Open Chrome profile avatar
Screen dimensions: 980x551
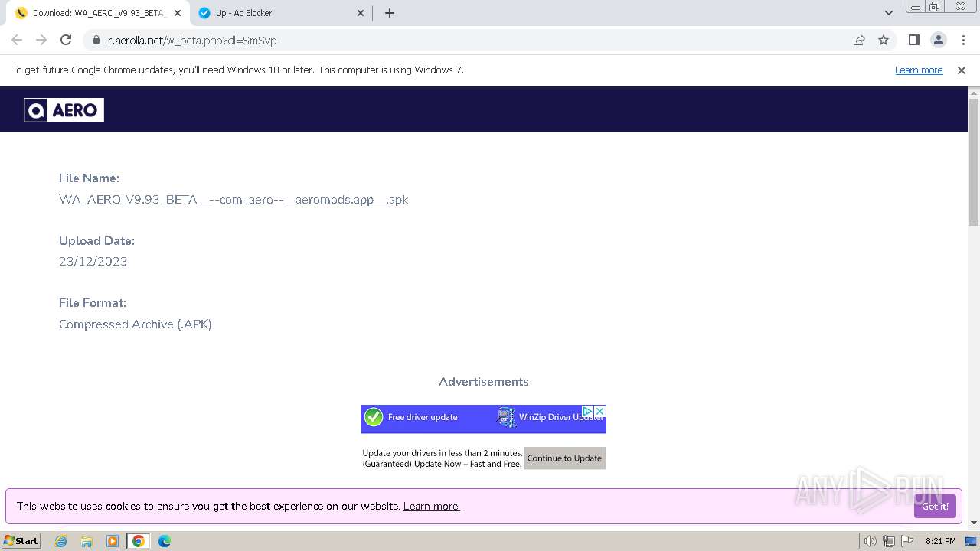pyautogui.click(x=939, y=40)
